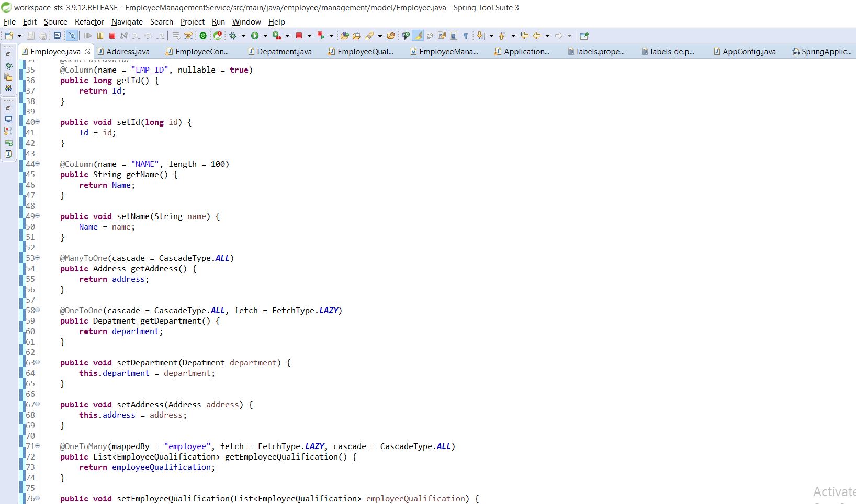Collapse the getDepartment fold at line 58

tap(37, 310)
